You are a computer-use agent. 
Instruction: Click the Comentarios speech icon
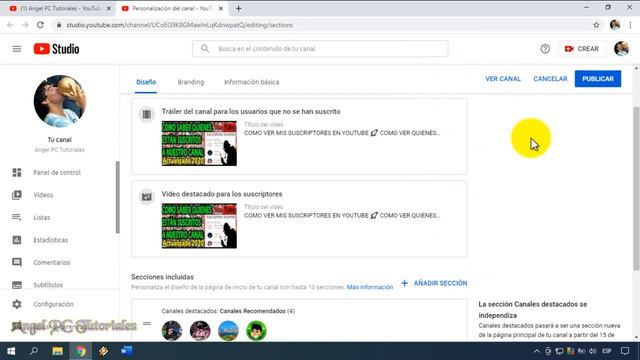point(17,262)
